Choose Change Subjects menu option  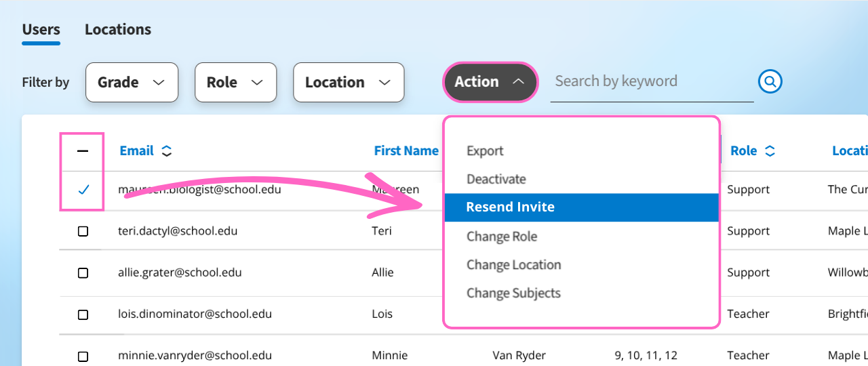[x=513, y=293]
